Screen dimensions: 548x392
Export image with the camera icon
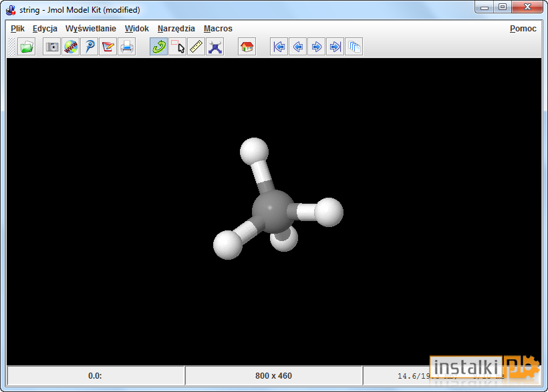(51, 47)
